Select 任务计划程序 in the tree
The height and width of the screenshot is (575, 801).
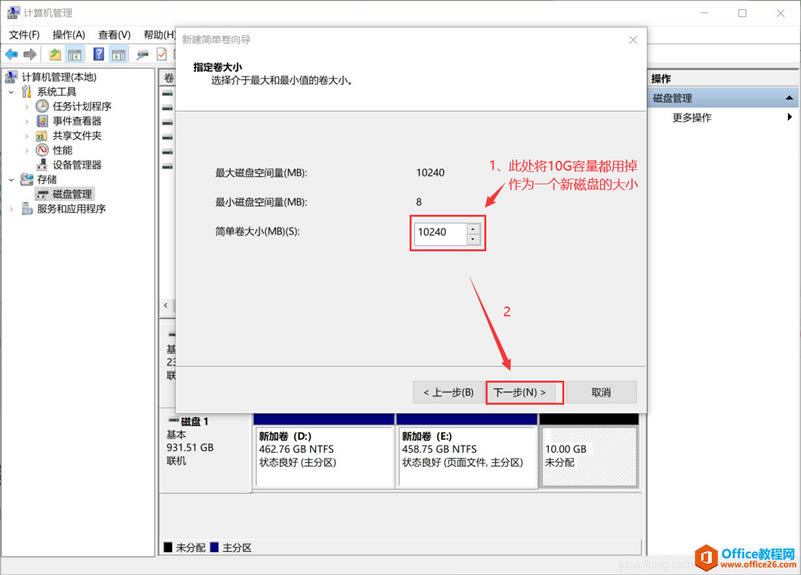(x=82, y=106)
